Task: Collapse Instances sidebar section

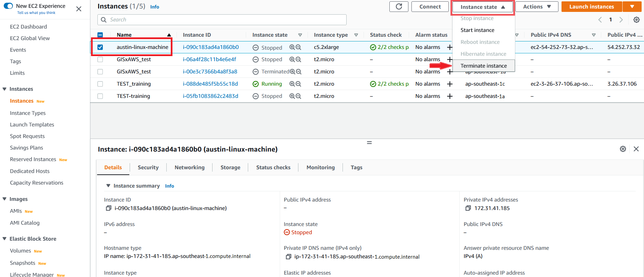Action: tap(4, 89)
